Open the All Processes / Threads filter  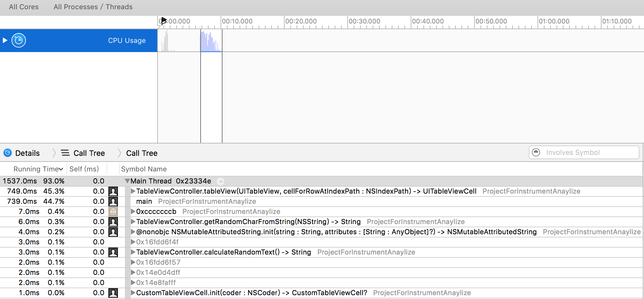pyautogui.click(x=93, y=7)
